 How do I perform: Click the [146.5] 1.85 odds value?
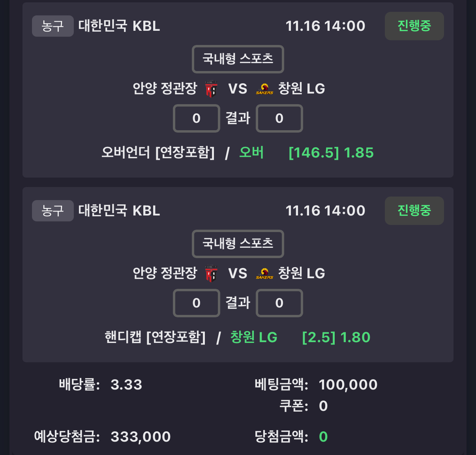click(331, 153)
